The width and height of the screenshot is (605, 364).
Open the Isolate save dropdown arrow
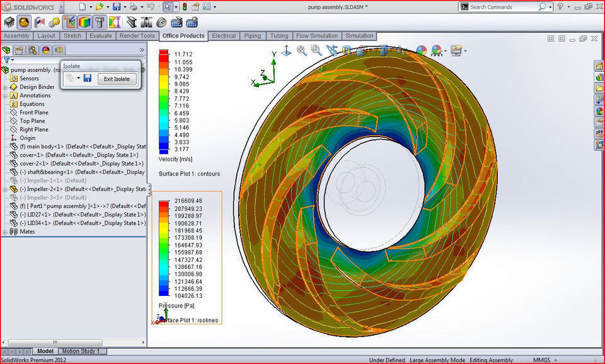click(x=79, y=78)
